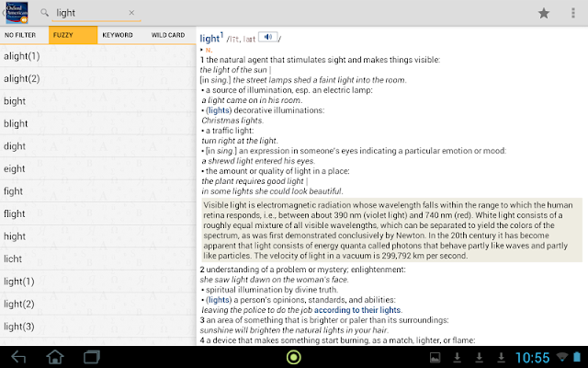Viewport: 588px width, 368px height.
Task: Open the 'flight' entry
Action: (x=97, y=214)
